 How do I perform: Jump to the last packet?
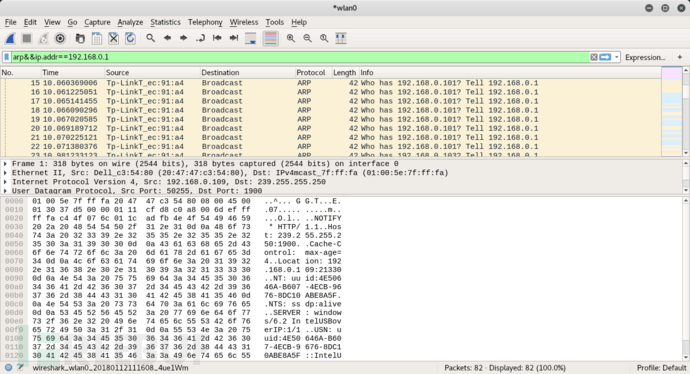234,38
